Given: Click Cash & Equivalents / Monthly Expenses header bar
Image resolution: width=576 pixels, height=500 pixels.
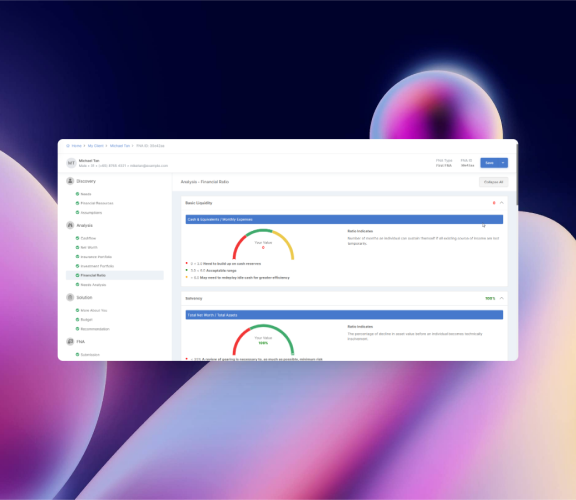Looking at the screenshot, I should 344,219.
